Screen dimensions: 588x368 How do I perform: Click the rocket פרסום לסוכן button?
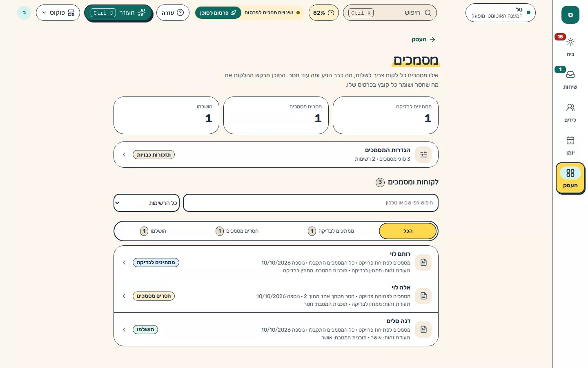tap(218, 13)
